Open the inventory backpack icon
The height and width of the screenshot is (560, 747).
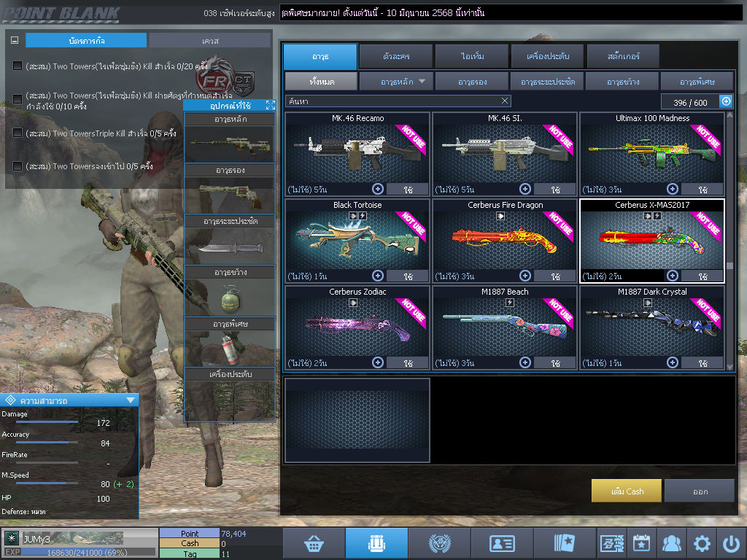pos(376,543)
